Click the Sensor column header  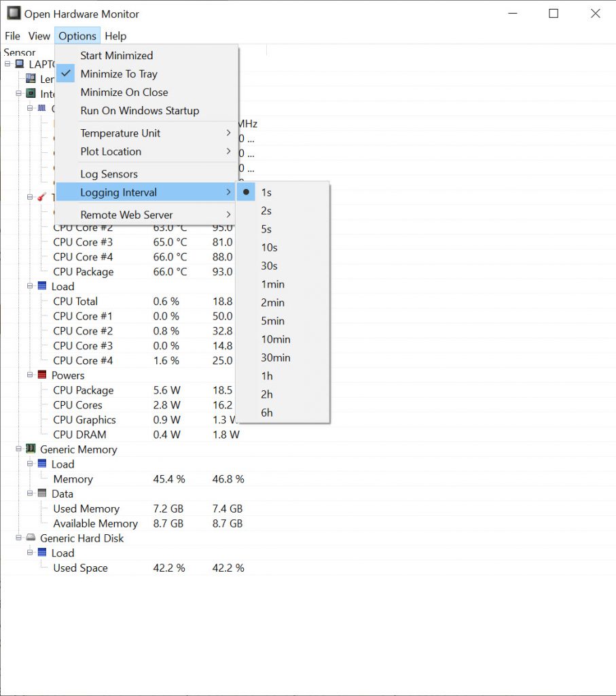20,52
